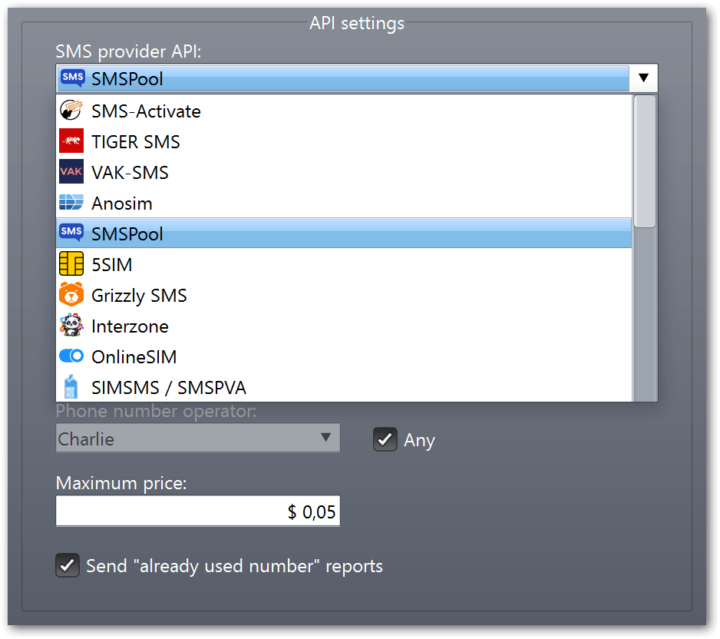The width and height of the screenshot is (720, 639).
Task: Click the Maximum price input field
Action: (x=197, y=510)
